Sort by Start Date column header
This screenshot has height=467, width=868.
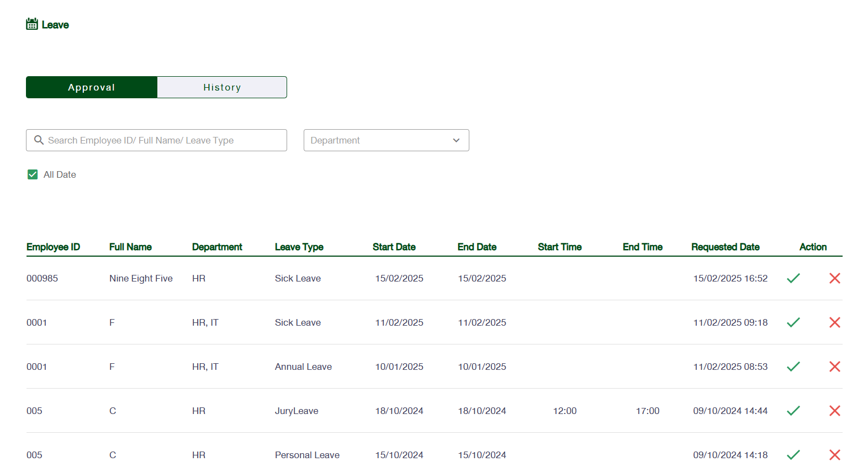pos(394,247)
